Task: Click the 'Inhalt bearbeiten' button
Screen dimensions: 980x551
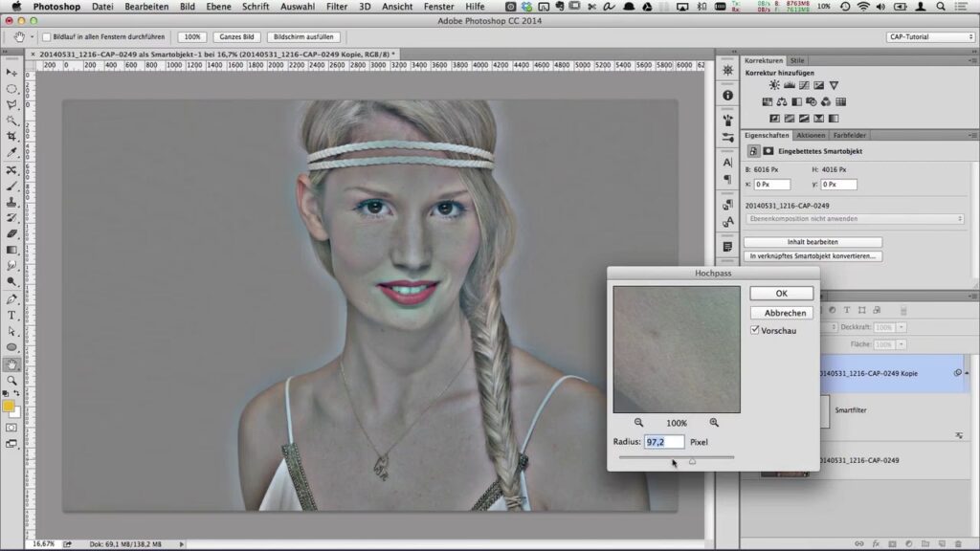Action: pos(813,242)
